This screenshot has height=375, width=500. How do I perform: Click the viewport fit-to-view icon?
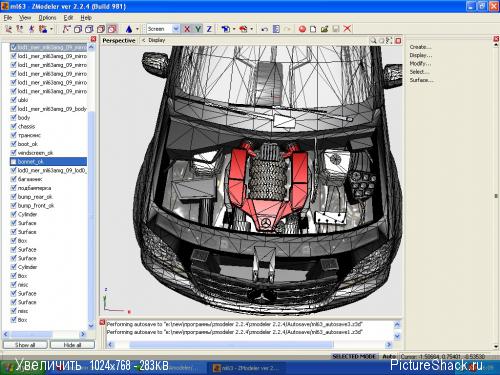pyautogui.click(x=389, y=41)
